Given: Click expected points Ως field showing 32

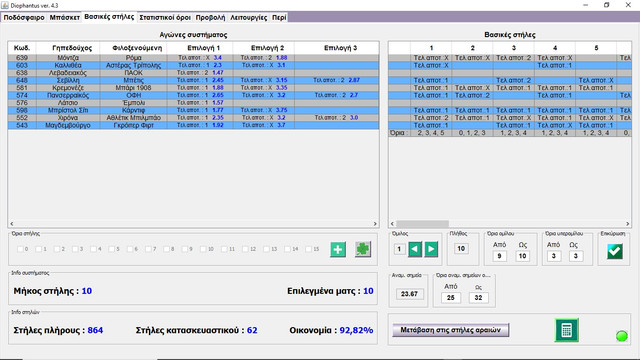Looking at the screenshot, I should (x=478, y=298).
